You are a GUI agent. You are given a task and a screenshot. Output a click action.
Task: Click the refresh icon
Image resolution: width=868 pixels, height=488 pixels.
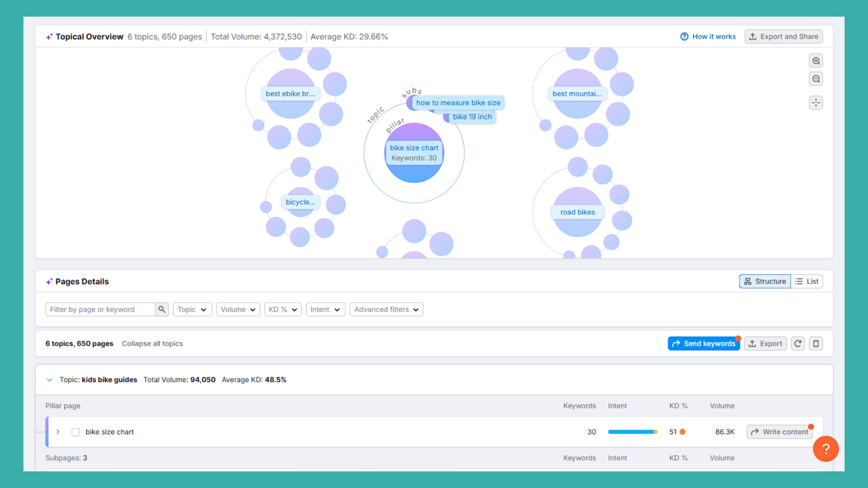click(797, 343)
